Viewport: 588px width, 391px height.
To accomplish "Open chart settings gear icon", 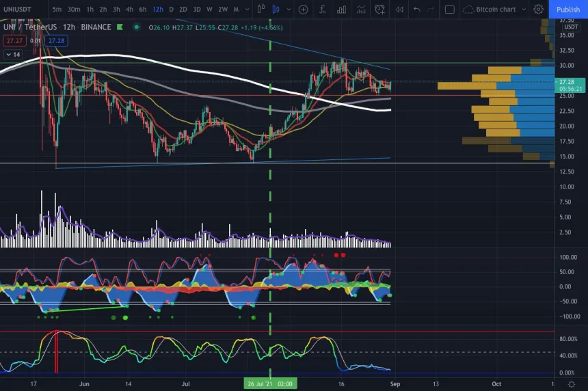I will tap(539, 10).
